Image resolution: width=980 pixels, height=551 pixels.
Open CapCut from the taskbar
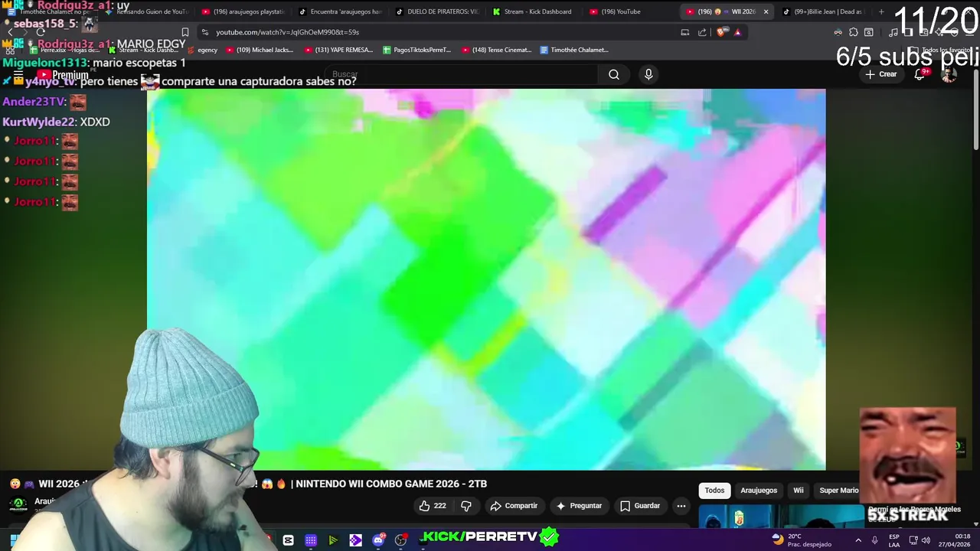point(288,540)
